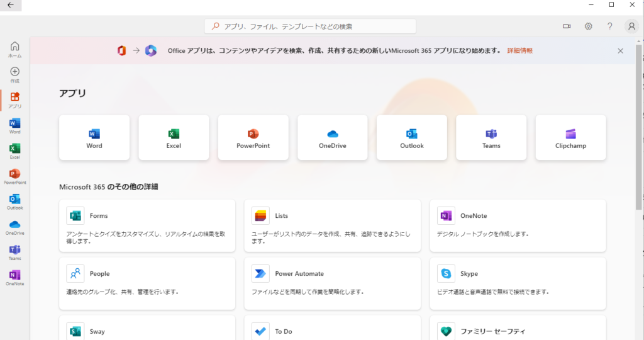The height and width of the screenshot is (340, 644).
Task: Open Outlook from the left sidebar
Action: [x=15, y=202]
